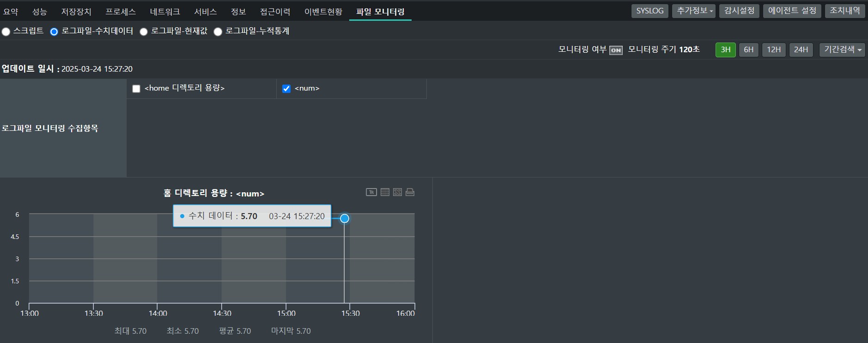Go to the 이벤트현황 tab
Screen dimensions: 868x343
(323, 12)
